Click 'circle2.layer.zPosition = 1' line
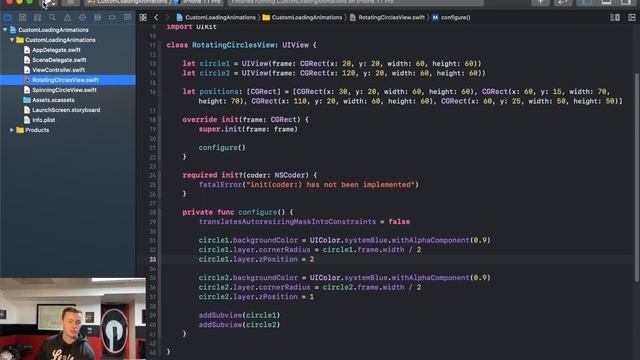640x360 pixels. 256,297
